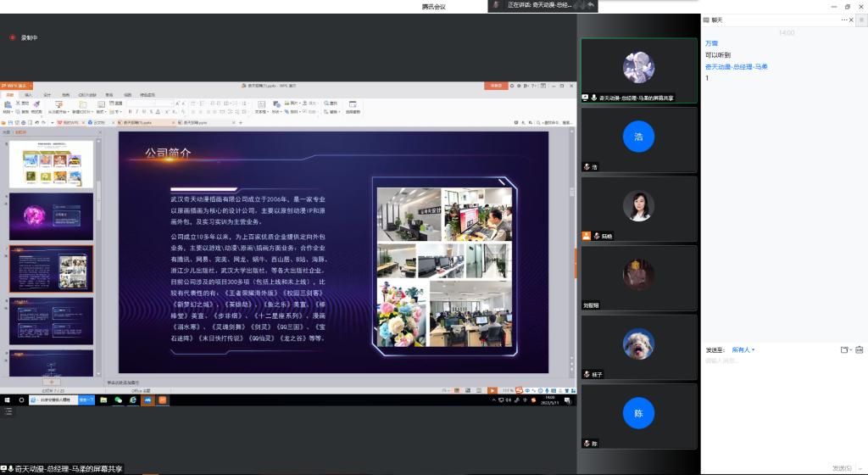Screen dimensions: 868x475
Task: Click the paste icon in WPS ribbon
Action: point(7,104)
